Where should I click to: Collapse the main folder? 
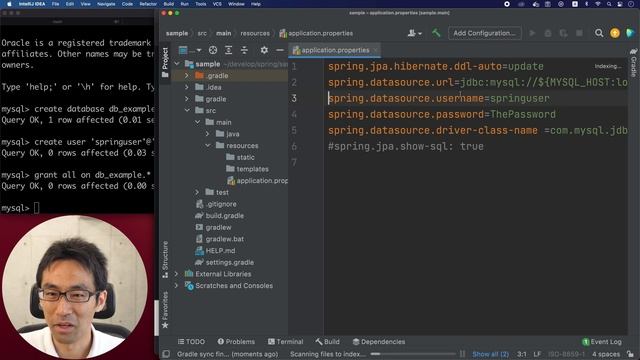point(197,122)
